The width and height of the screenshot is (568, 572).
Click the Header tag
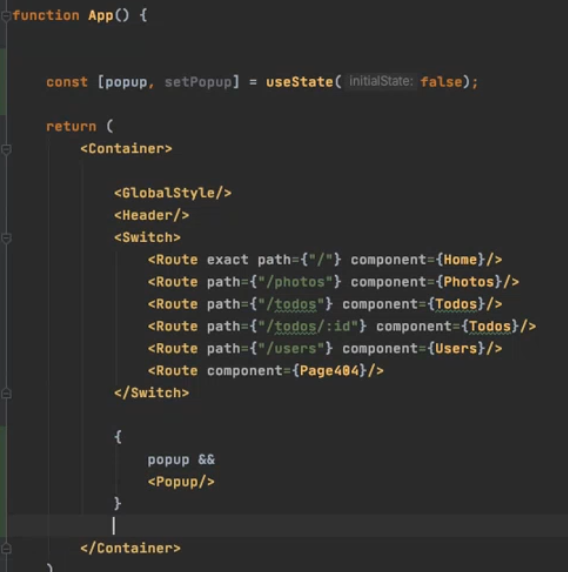151,215
